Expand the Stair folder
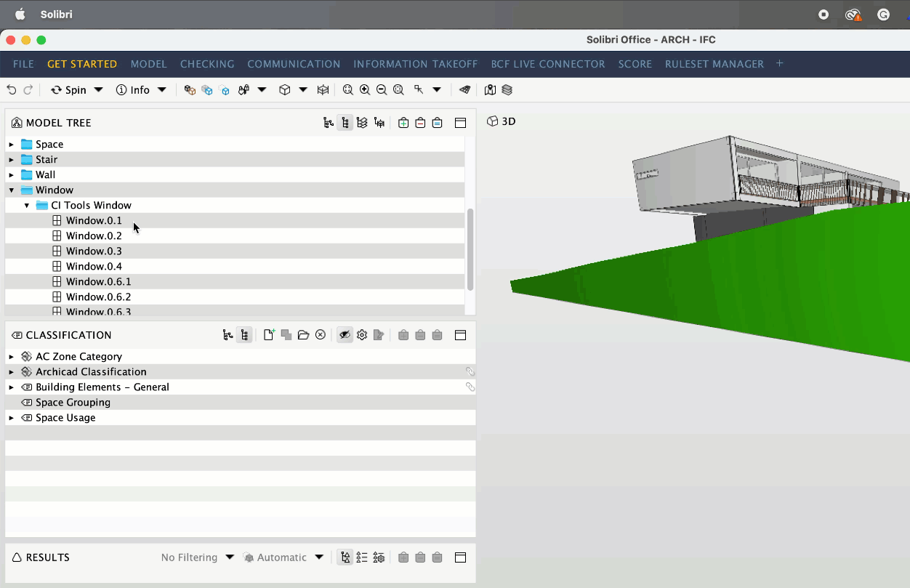This screenshot has height=588, width=910. point(12,159)
